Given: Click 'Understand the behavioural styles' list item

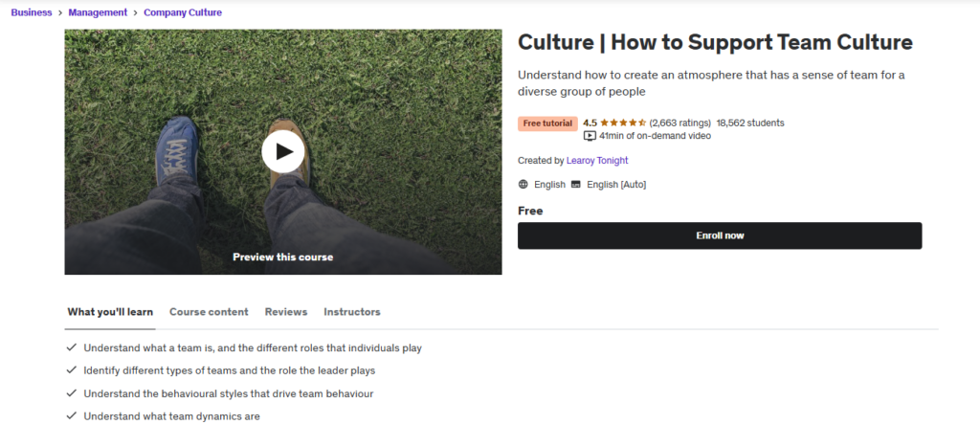Looking at the screenshot, I should tap(229, 393).
